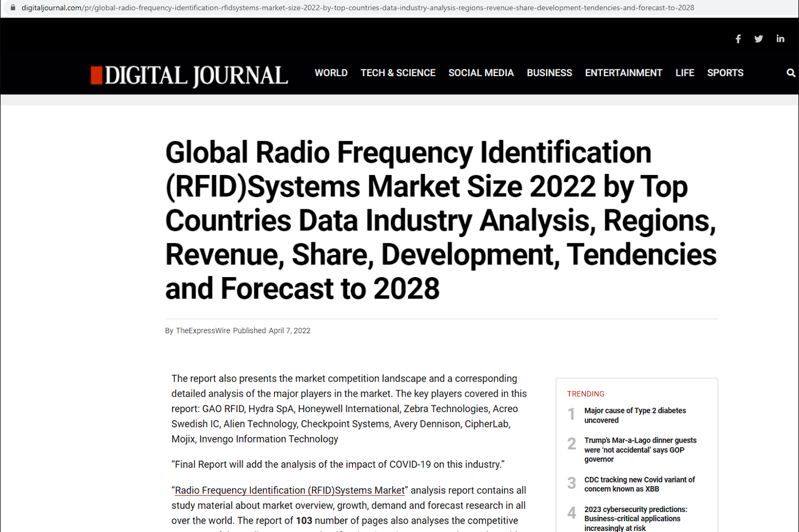Open the SPORTS section

point(725,73)
